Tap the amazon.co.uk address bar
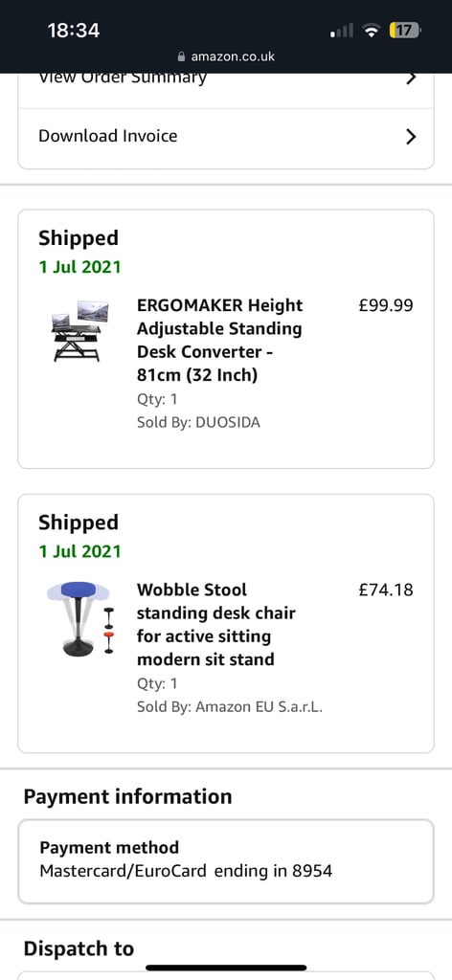Image resolution: width=452 pixels, height=980 pixels. point(226,56)
